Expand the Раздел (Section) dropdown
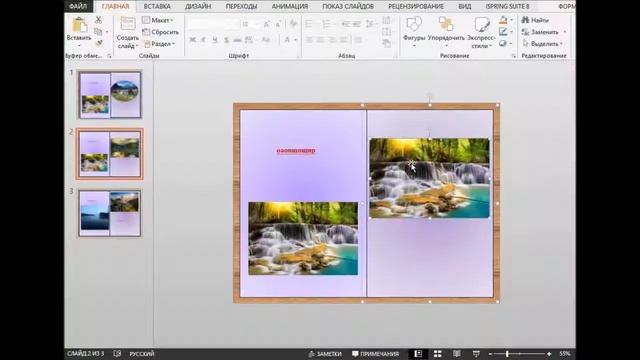Viewport: 640px width, 360px height. click(160, 44)
